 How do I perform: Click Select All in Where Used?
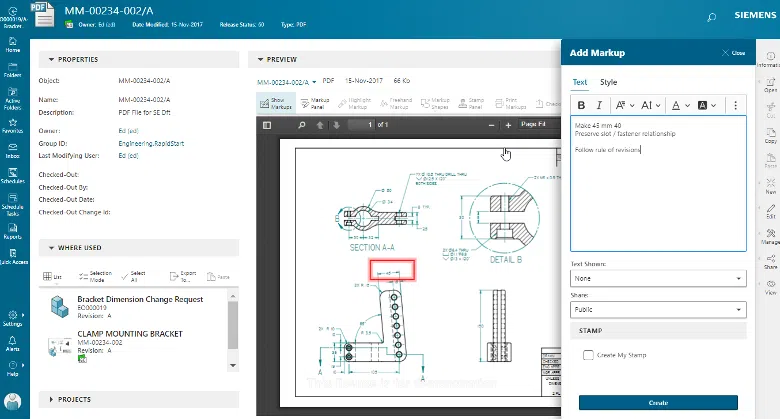coord(133,277)
